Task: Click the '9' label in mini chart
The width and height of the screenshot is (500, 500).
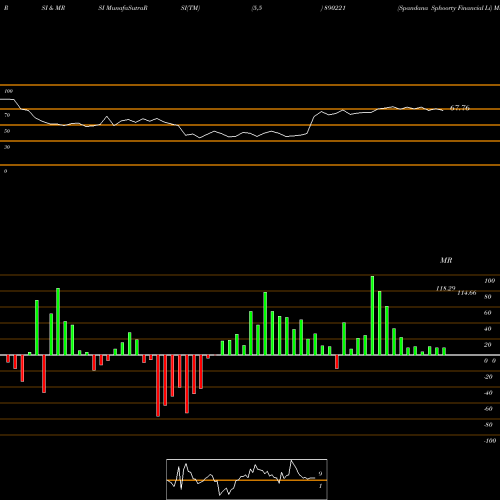Action: coord(320,474)
